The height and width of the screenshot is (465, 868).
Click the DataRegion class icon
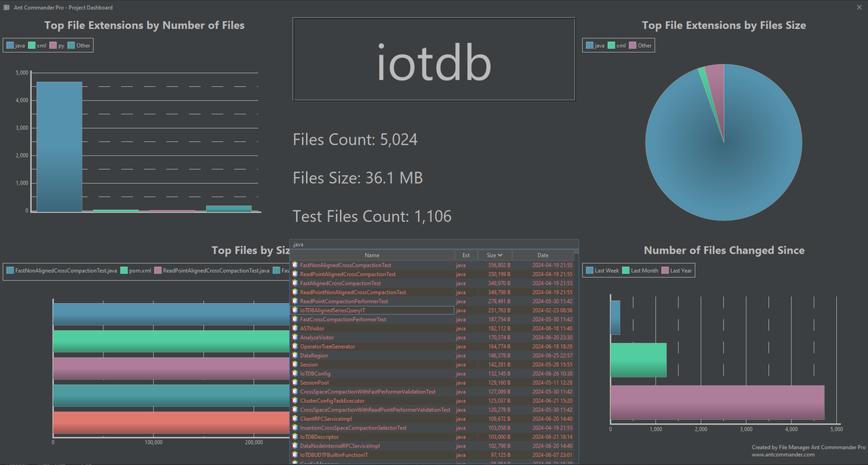click(297, 355)
